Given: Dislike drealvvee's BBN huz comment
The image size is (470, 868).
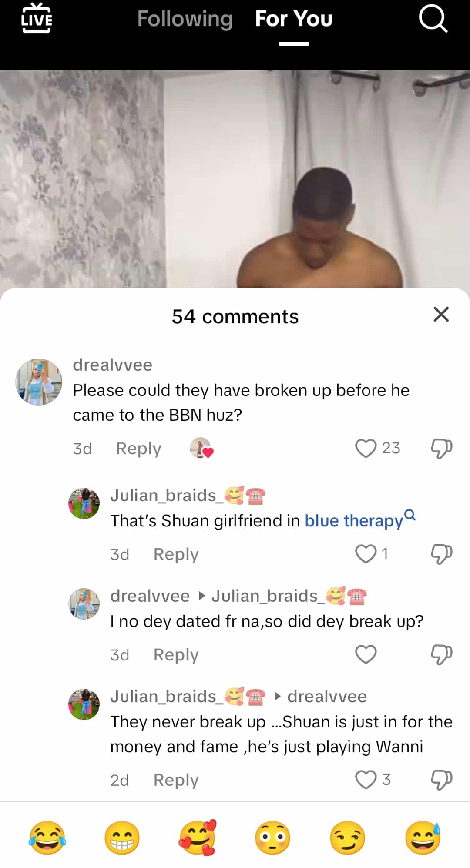Looking at the screenshot, I should (441, 448).
